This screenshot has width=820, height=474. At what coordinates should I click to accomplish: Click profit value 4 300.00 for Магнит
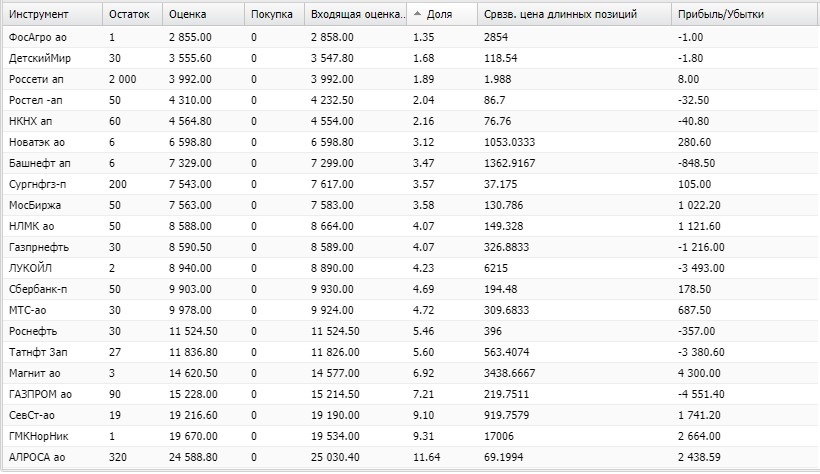(699, 373)
